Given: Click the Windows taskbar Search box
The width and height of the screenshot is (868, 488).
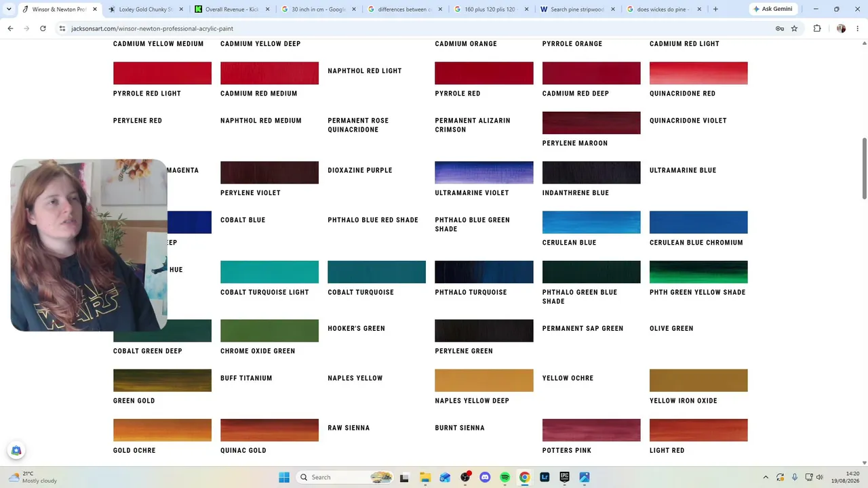Looking at the screenshot, I should point(345,477).
